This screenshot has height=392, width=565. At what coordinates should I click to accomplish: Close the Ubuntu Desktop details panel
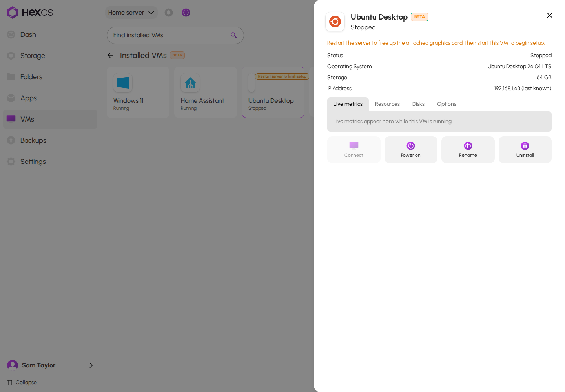[550, 15]
